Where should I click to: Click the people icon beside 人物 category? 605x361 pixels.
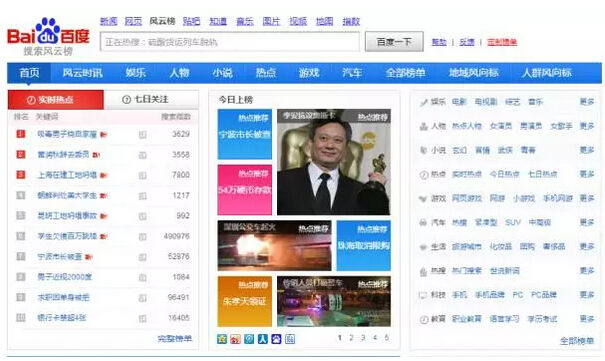pyautogui.click(x=424, y=127)
